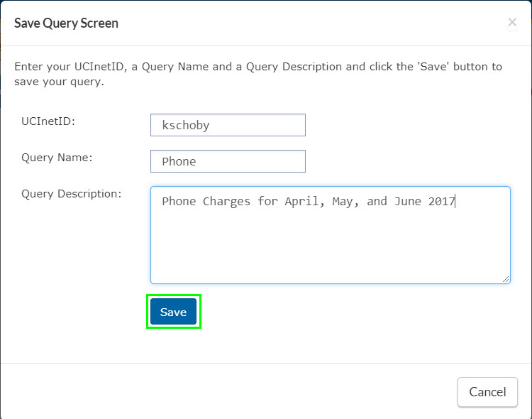Close the dialog with the X icon
Screen dimensions: 532x419
(x=512, y=23)
